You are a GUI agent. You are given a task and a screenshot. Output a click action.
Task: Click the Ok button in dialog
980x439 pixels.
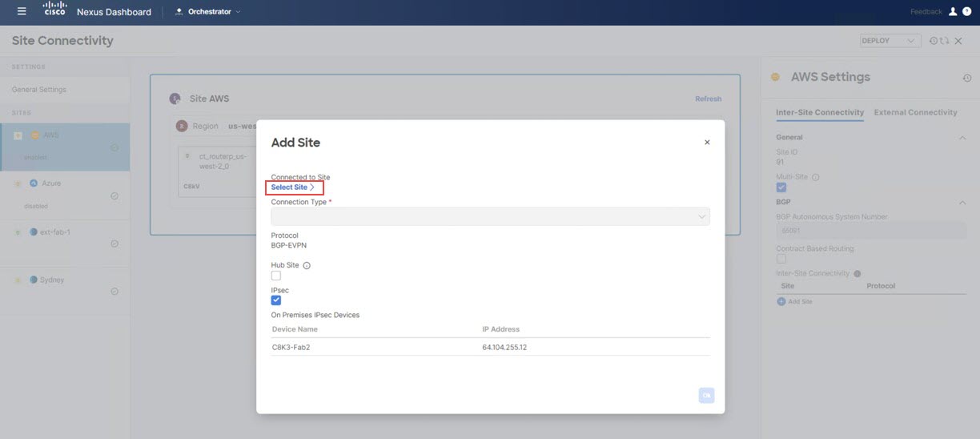pyautogui.click(x=706, y=395)
